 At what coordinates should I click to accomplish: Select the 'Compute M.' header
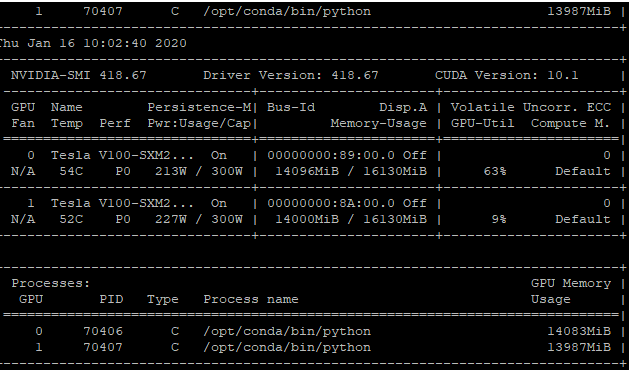tap(571, 123)
